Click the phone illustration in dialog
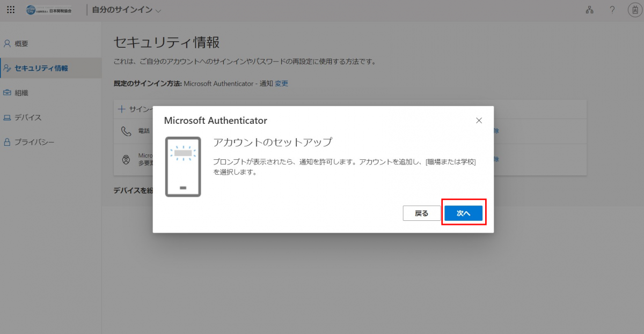 click(x=183, y=167)
